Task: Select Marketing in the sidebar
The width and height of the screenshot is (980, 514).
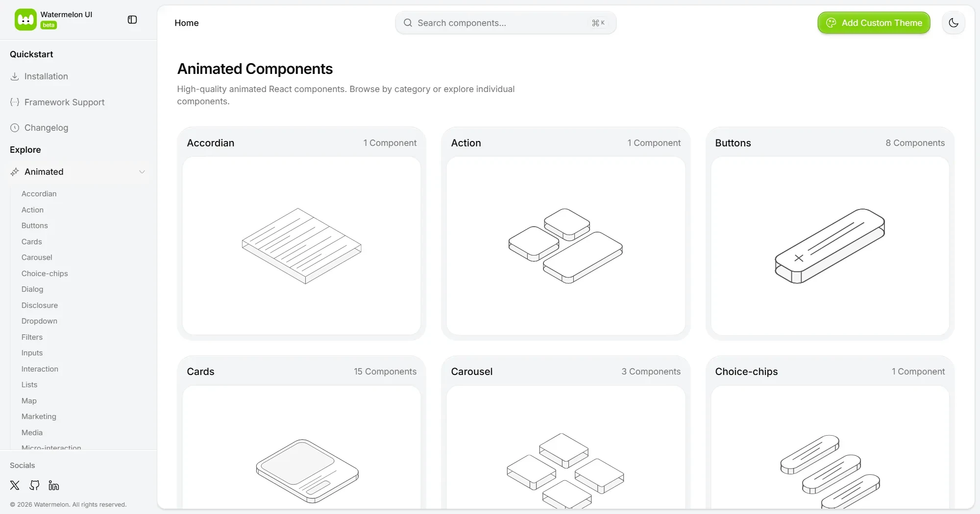Action: point(39,417)
